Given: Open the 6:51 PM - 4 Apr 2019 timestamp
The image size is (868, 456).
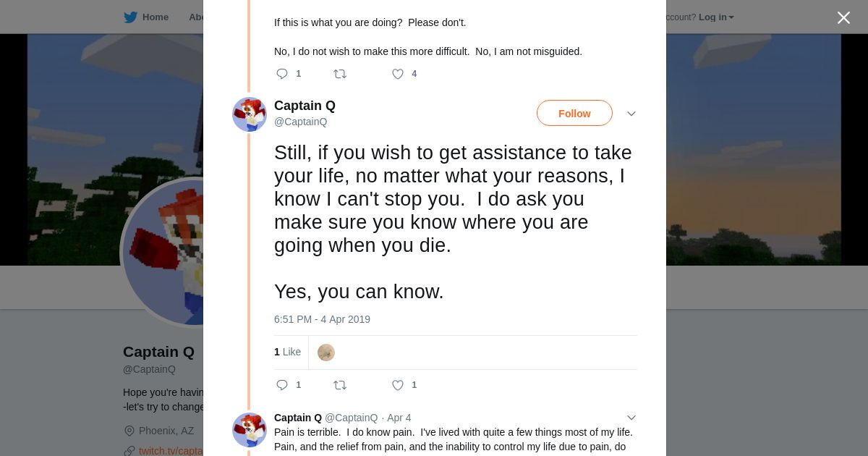Looking at the screenshot, I should (x=322, y=319).
